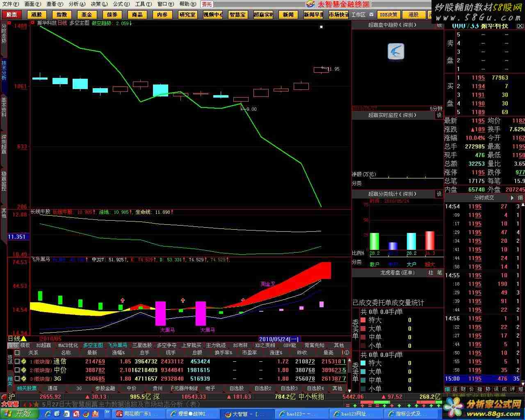
Task: Click the highlighted 15:00 trade row
Action: point(482,379)
